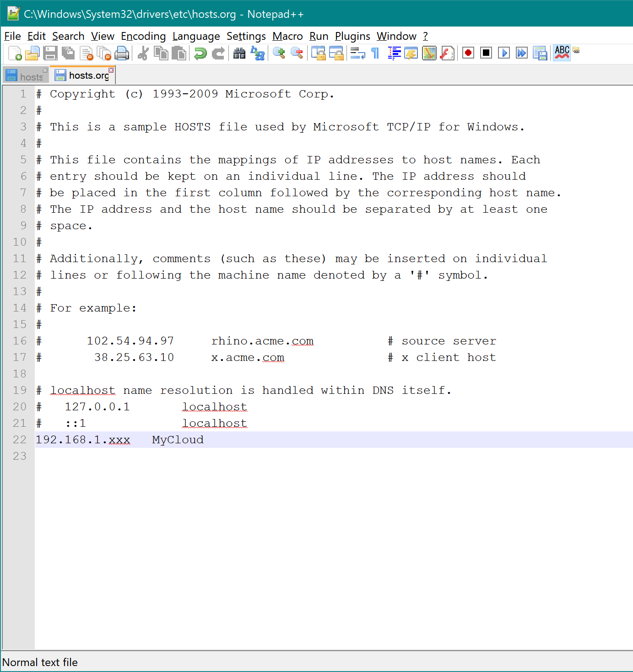The width and height of the screenshot is (633, 672).
Task: Toggle Show All Characters pilcrow icon
Action: (x=375, y=54)
